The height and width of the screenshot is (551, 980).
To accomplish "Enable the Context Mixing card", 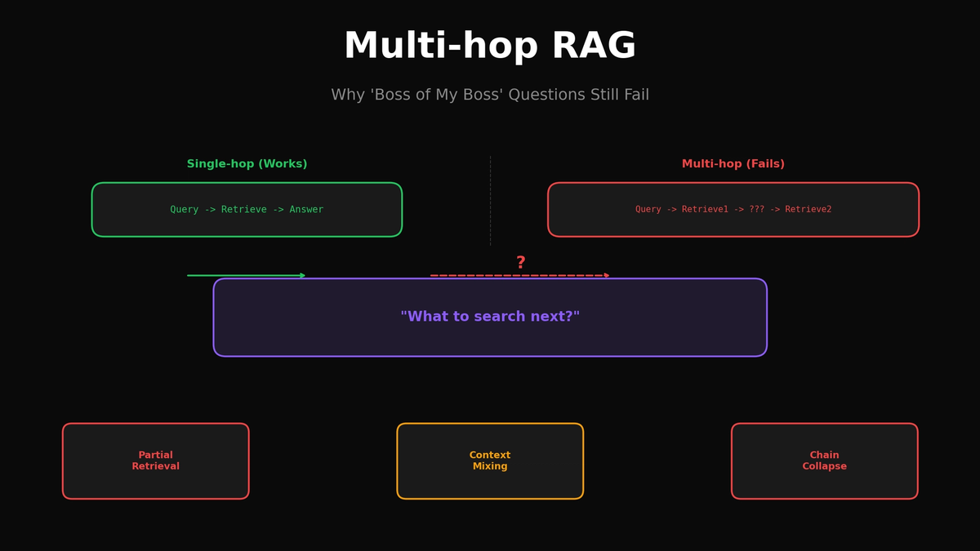I will (489, 460).
